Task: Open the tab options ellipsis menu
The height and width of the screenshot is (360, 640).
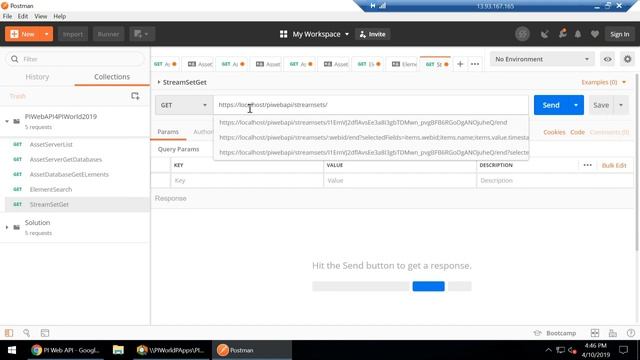Action: click(475, 64)
